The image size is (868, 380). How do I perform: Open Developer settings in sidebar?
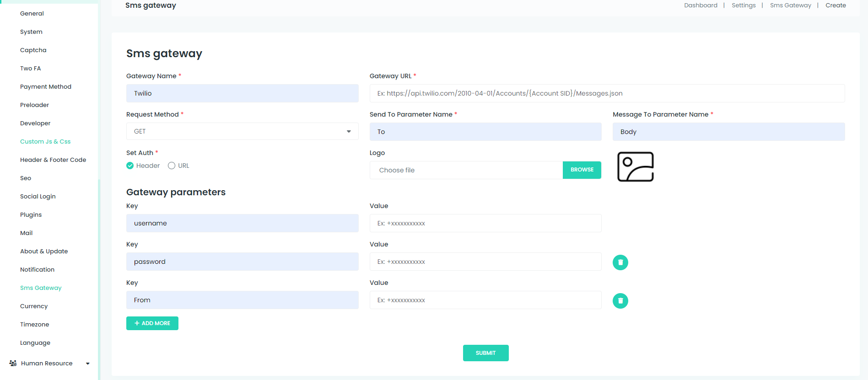coord(35,123)
